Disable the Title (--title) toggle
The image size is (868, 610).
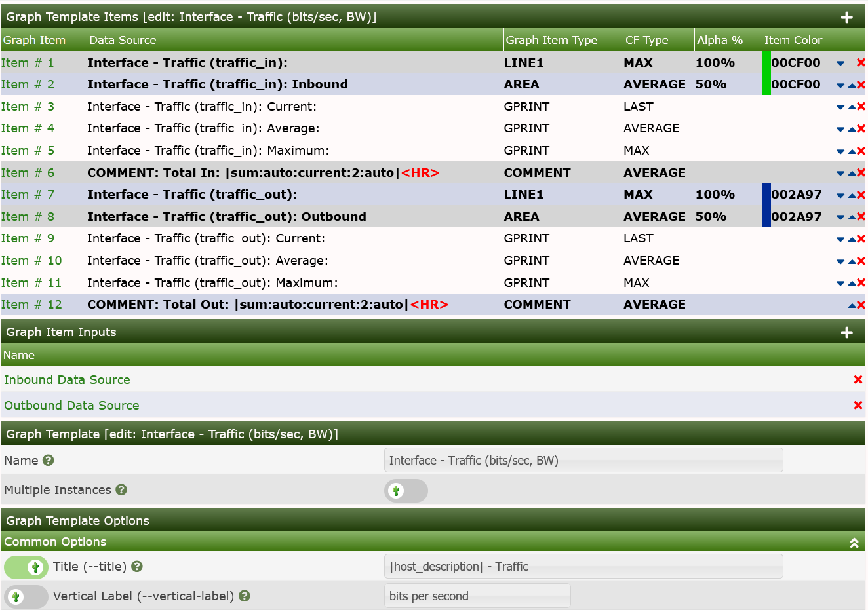(x=26, y=566)
